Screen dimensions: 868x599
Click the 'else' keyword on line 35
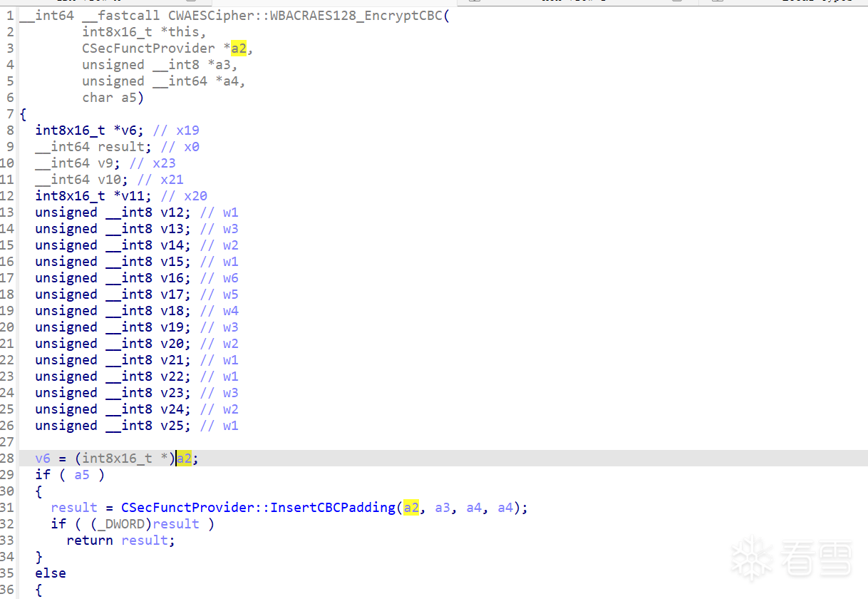tap(51, 573)
